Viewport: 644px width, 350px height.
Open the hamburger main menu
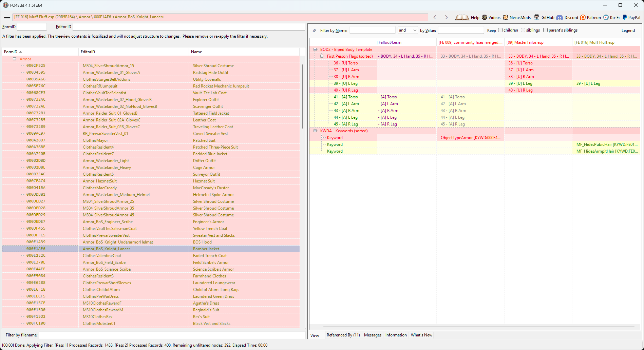7,17
